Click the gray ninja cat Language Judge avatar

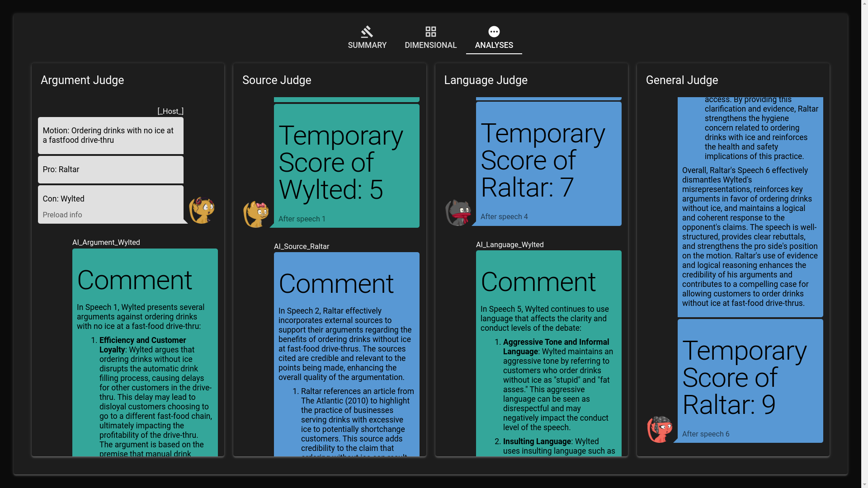(x=458, y=212)
